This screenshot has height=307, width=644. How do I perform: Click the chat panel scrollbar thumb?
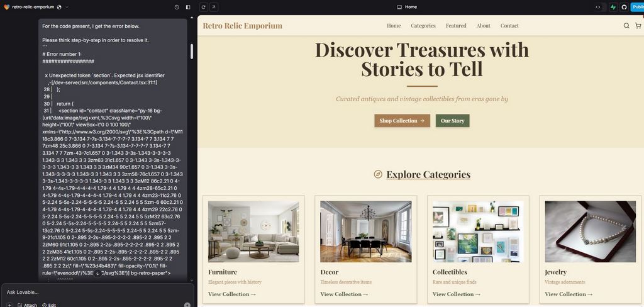click(x=191, y=52)
